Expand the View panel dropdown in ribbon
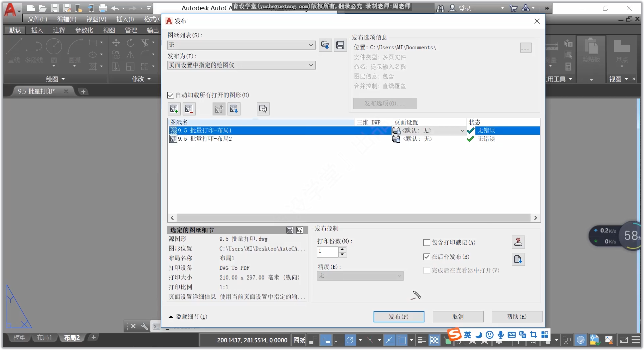The width and height of the screenshot is (644, 350). 618,79
